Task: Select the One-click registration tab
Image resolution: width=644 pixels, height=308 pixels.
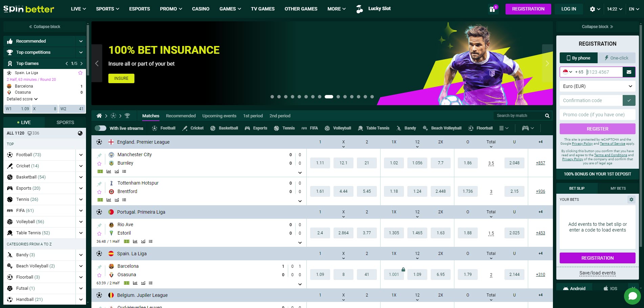Action: 617,58
